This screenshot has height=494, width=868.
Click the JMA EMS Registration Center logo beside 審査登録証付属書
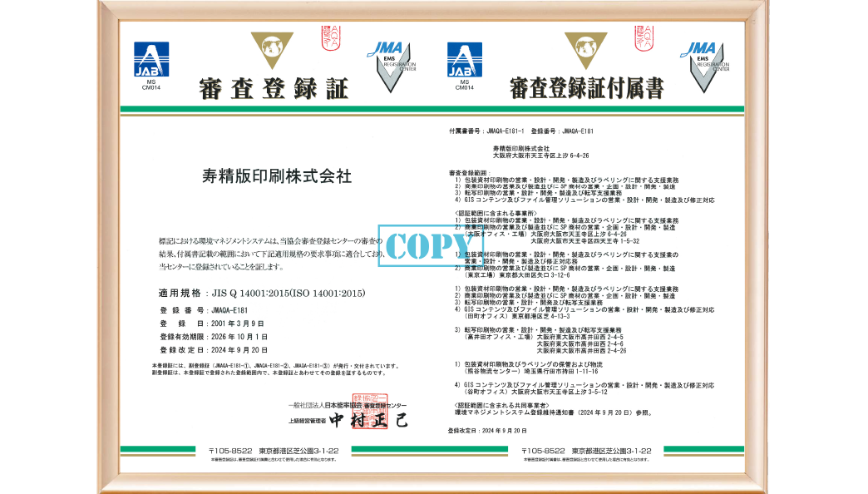[705, 67]
